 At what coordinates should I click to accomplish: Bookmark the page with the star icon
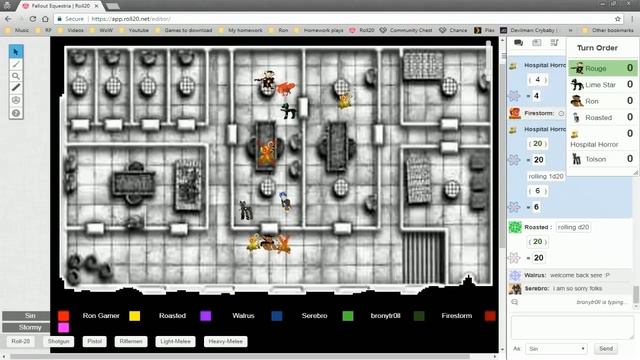pos(618,19)
